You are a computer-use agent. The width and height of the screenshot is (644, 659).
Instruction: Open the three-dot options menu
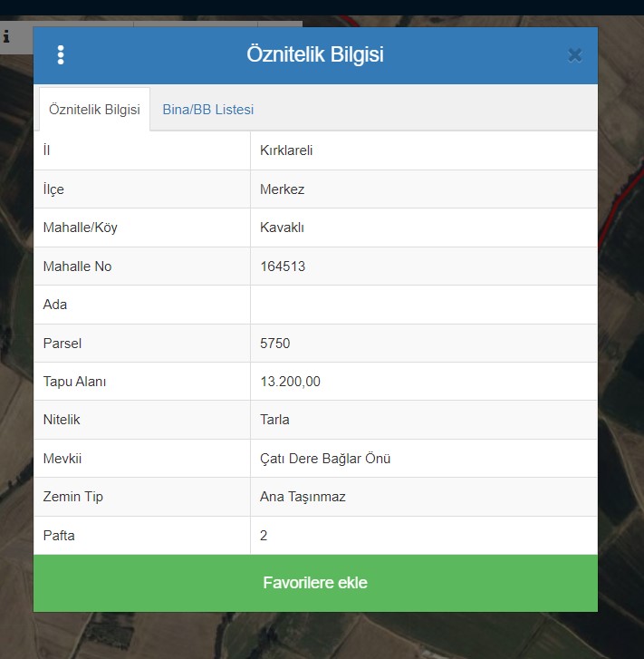pos(61,55)
